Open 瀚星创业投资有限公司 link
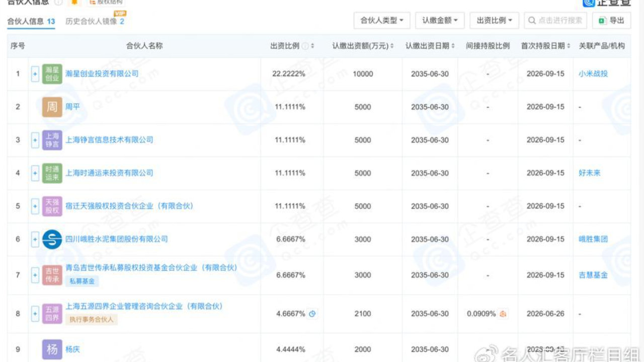The image size is (644, 362). pos(102,74)
